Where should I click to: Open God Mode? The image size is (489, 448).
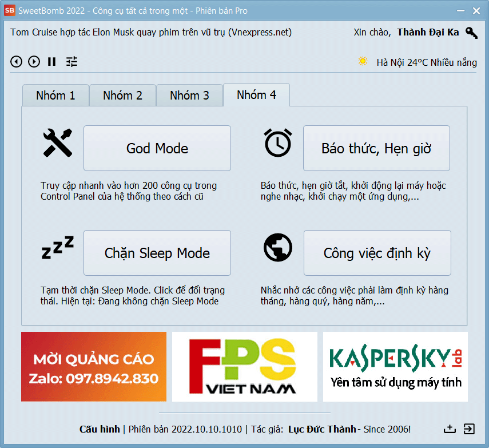click(x=157, y=148)
